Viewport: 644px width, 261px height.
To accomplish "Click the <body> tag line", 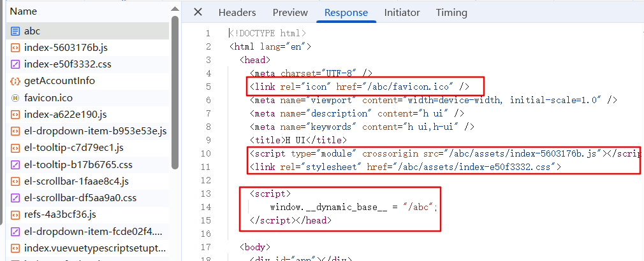I will click(x=254, y=248).
